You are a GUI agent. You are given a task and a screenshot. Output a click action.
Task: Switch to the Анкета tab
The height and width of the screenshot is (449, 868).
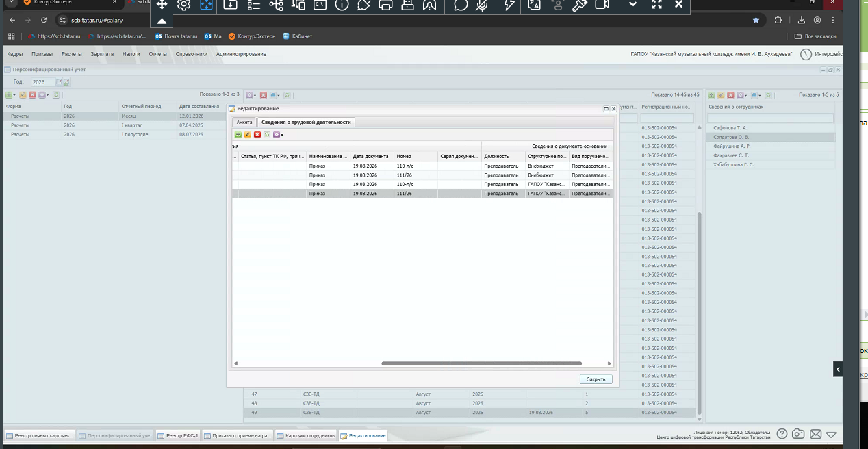(x=244, y=122)
